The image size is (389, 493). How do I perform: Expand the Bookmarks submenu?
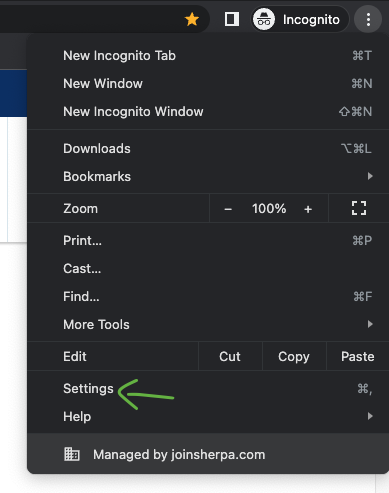pyautogui.click(x=208, y=177)
